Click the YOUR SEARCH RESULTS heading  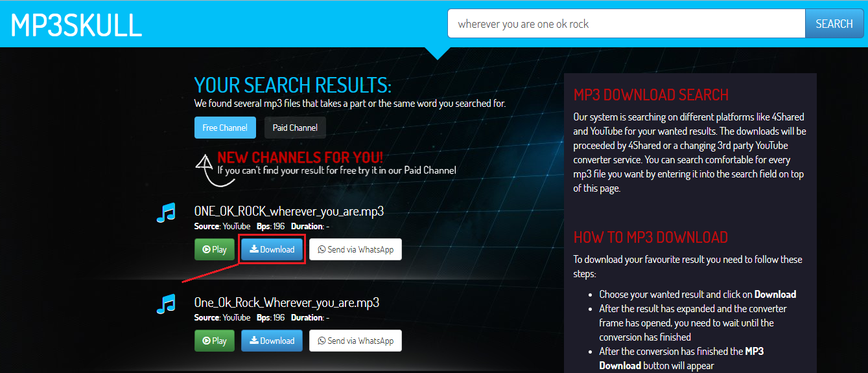click(x=293, y=85)
